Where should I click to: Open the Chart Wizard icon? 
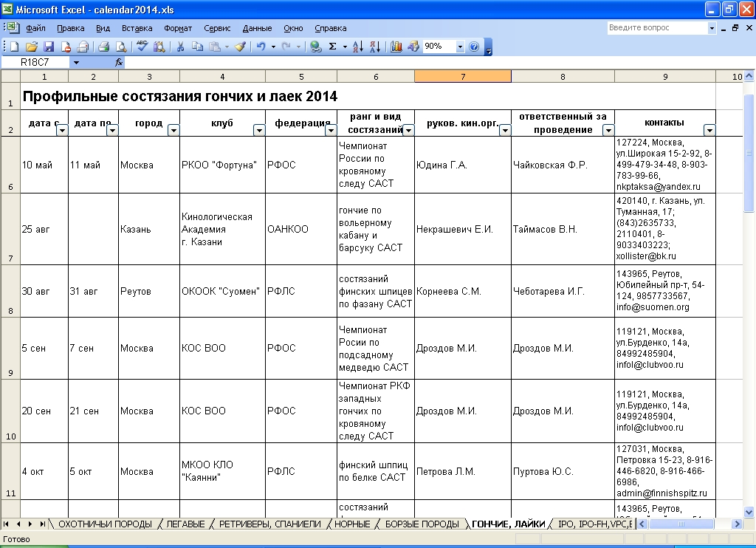[396, 47]
